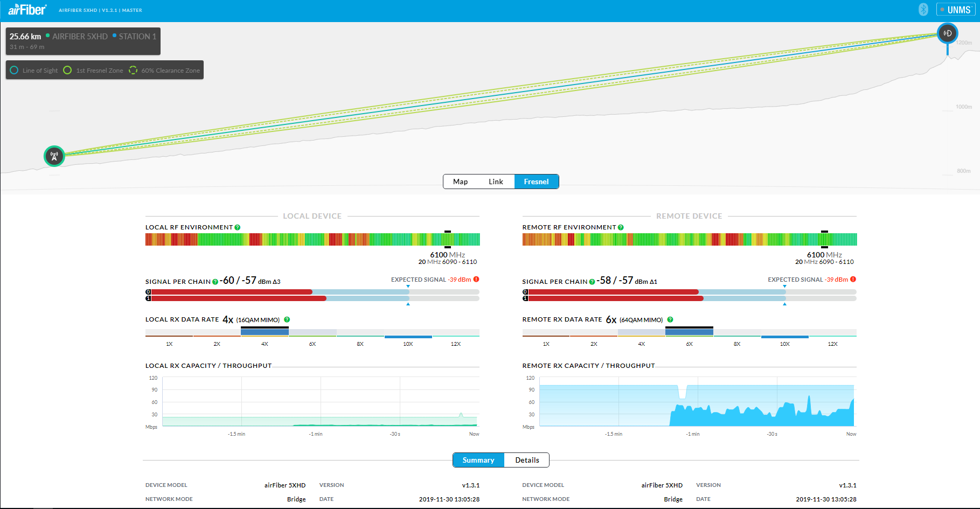This screenshot has height=509, width=980.
Task: Click the 25.66 km distance text
Action: (x=25, y=36)
